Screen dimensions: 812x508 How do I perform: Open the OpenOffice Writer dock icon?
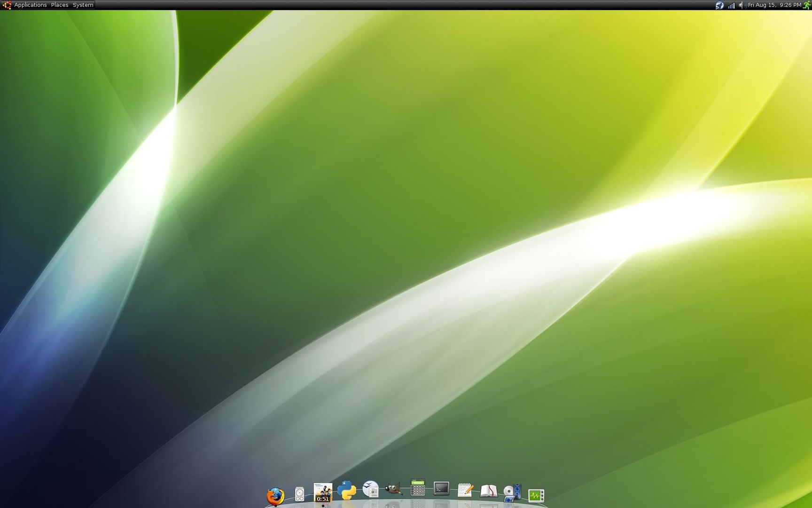371,489
